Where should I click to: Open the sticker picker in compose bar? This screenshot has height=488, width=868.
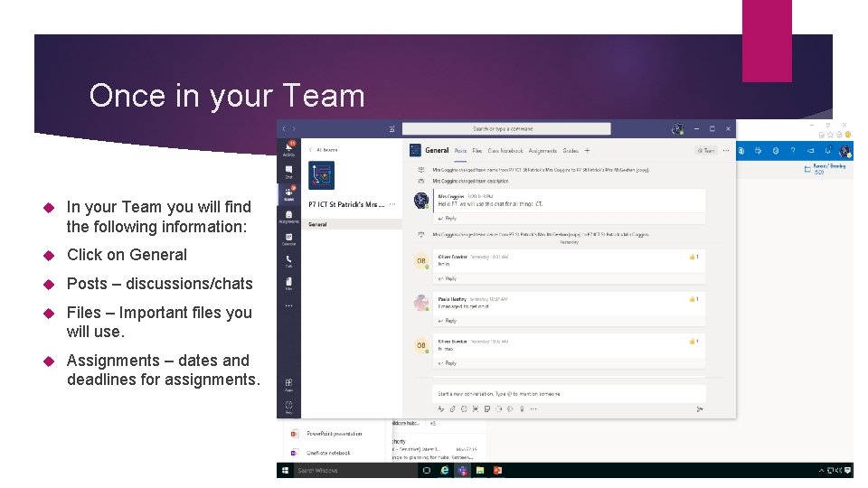tap(487, 408)
